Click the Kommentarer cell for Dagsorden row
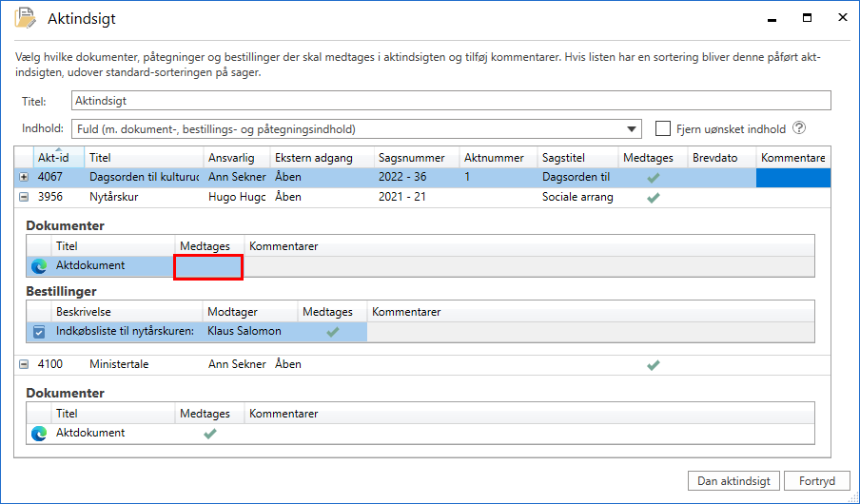This screenshot has height=504, width=860. (x=792, y=178)
